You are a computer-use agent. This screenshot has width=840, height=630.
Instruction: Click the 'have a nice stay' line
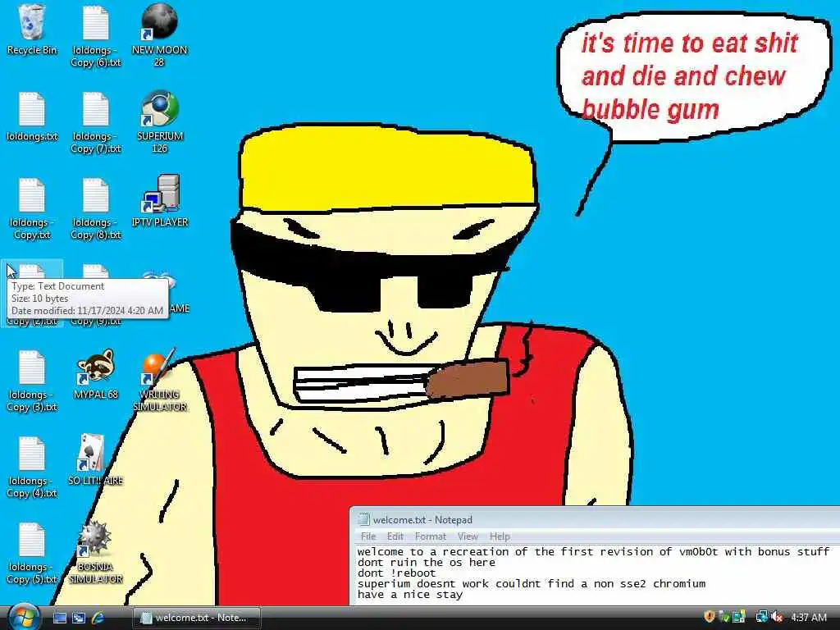(x=410, y=595)
